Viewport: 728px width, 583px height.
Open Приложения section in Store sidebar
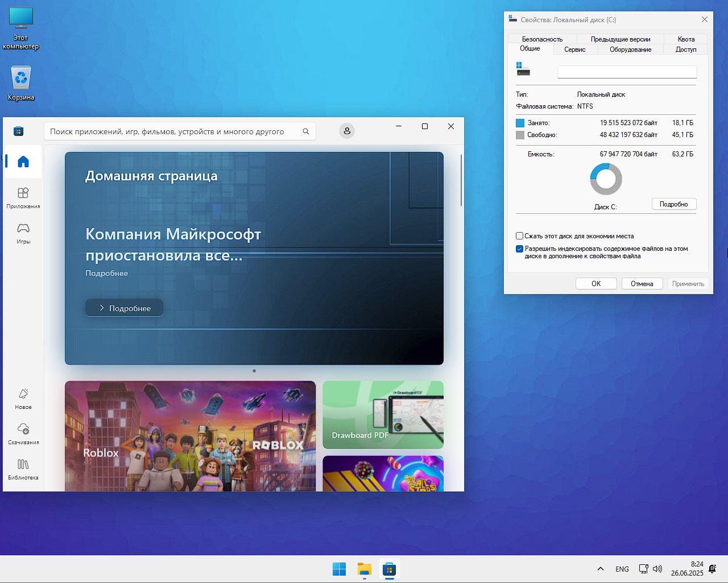tap(23, 197)
